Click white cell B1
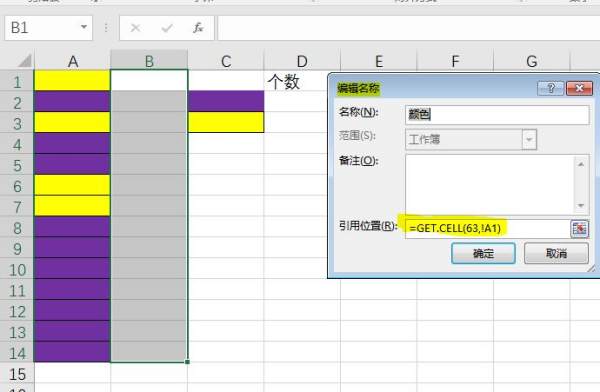Viewport: 600px width, 392px height. (x=149, y=80)
